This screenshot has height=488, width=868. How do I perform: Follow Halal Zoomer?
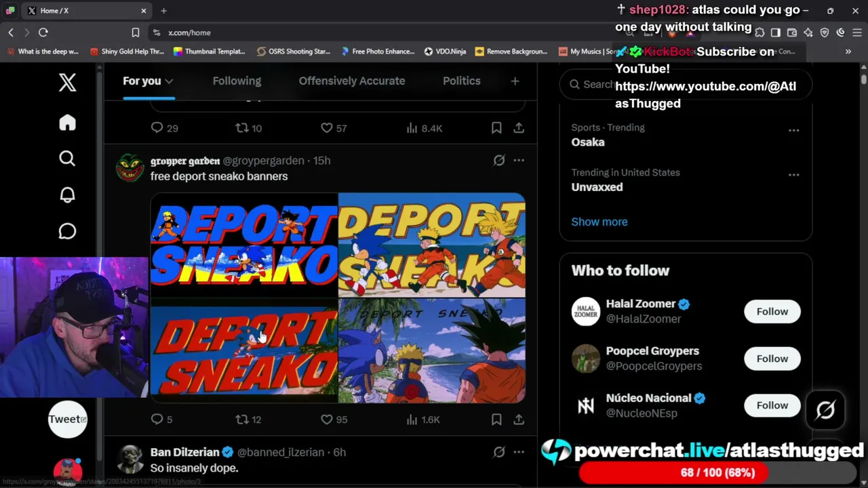point(772,312)
